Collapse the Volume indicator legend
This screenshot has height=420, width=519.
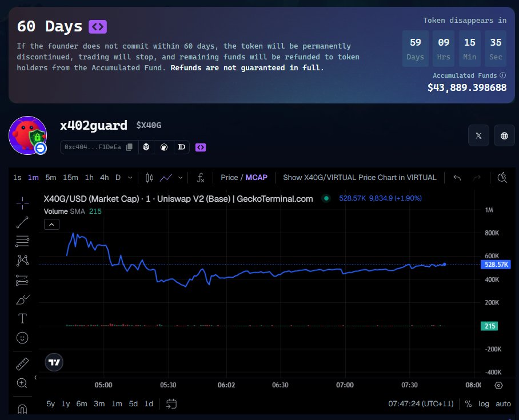click(x=51, y=225)
